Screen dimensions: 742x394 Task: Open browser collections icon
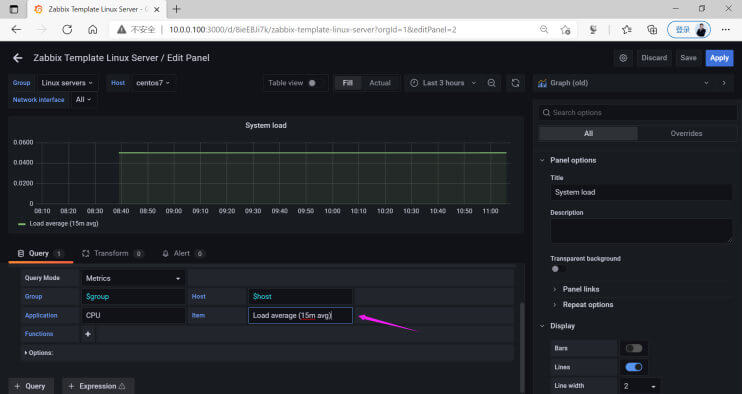click(x=652, y=29)
